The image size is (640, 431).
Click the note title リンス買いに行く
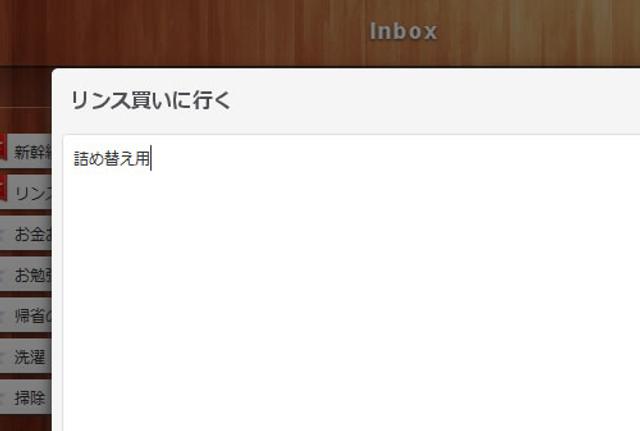pos(151,100)
